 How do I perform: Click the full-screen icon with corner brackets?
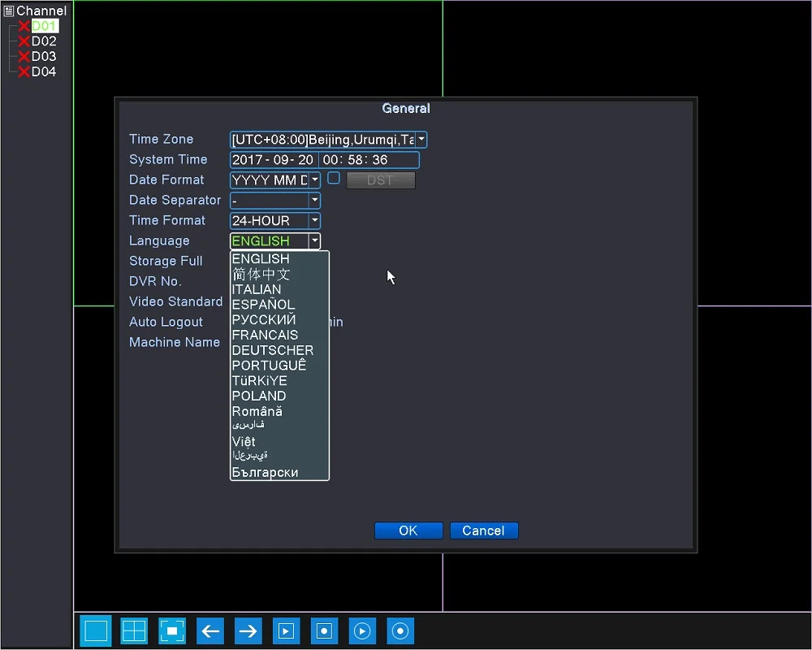point(172,630)
